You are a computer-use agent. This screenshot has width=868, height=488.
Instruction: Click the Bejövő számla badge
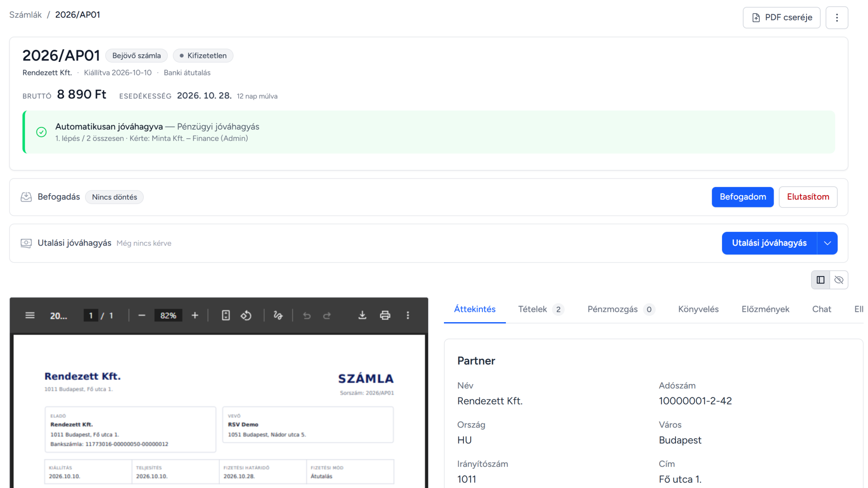137,56
